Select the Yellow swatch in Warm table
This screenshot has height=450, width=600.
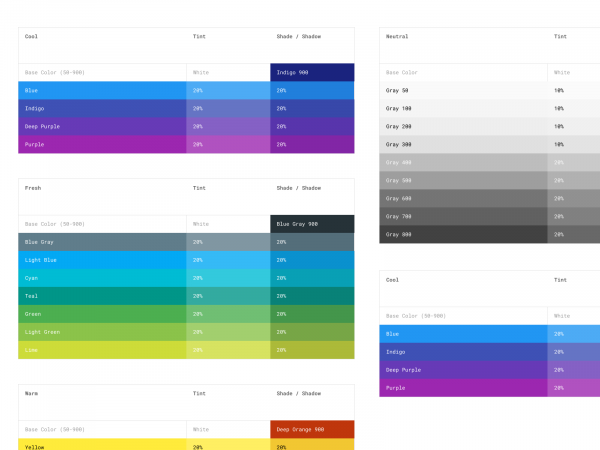[x=102, y=446]
